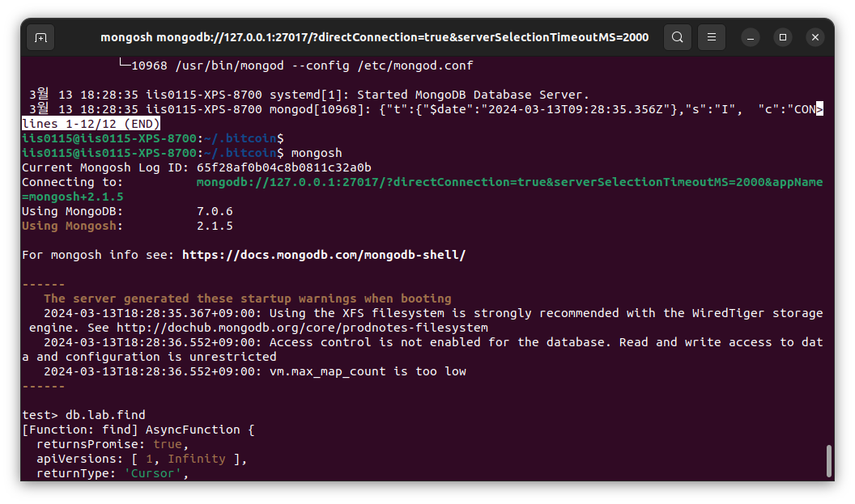Click the 'Connecting to:' label

(x=73, y=183)
